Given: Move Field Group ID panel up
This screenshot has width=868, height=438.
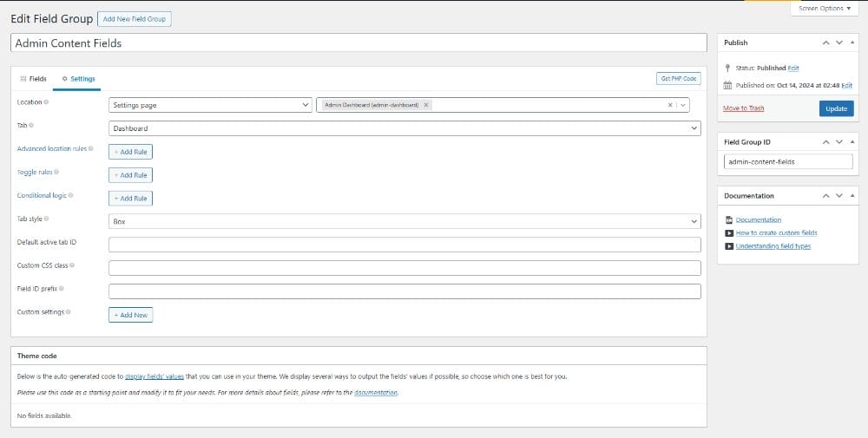Looking at the screenshot, I should [x=826, y=142].
